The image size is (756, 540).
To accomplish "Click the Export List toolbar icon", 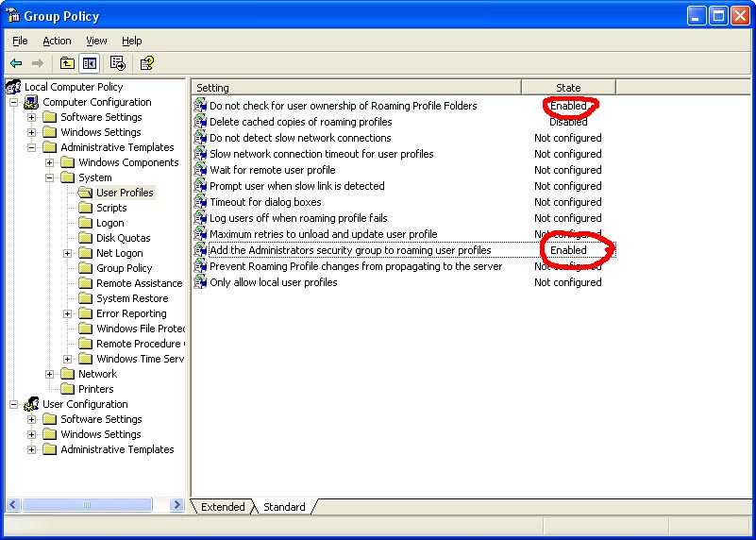I will [x=118, y=63].
